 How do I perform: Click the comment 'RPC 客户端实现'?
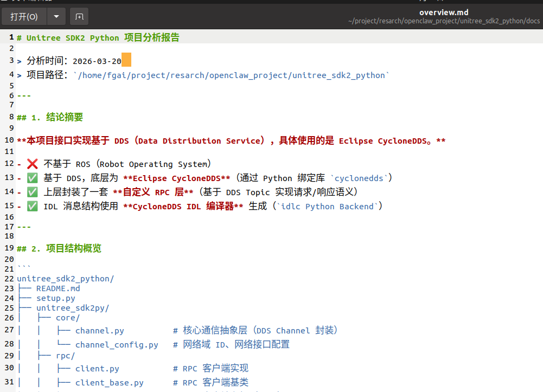(215, 369)
